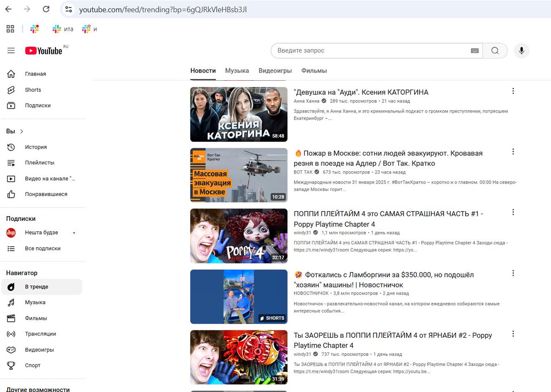The image size is (551, 392).
Task: Click the browser forward arrow
Action: point(27,9)
